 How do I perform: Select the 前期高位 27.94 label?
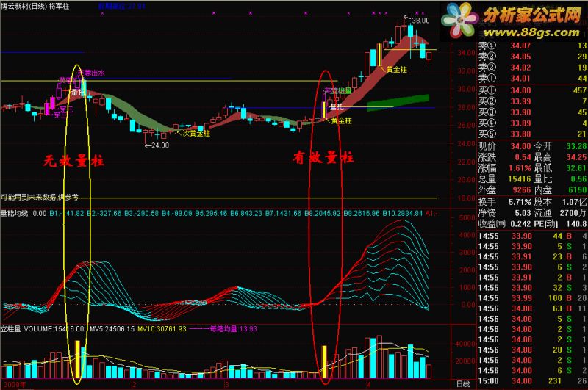click(121, 7)
